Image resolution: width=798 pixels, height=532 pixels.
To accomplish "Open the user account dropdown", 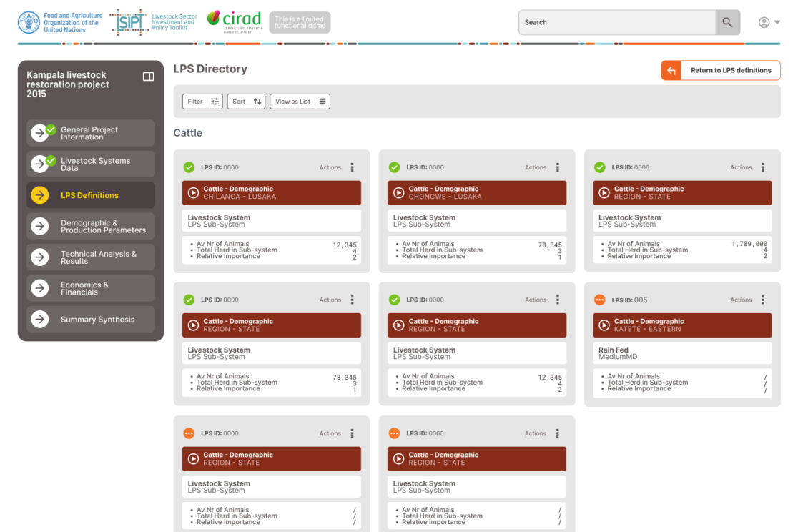I will coord(769,22).
